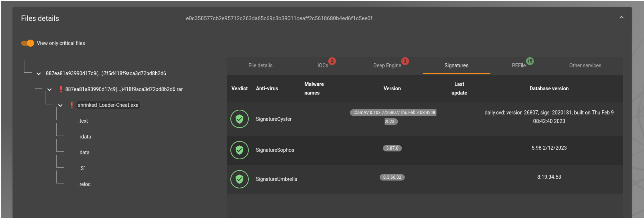The width and height of the screenshot is (644, 218).
Task: Click the SignatureSophos anti-virus name
Action: (275, 150)
